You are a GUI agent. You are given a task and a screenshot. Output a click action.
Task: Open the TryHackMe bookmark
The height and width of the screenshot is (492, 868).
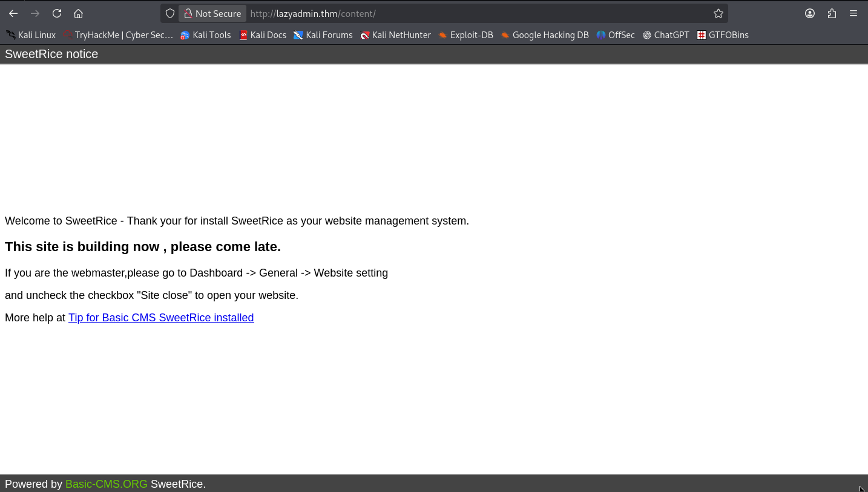click(x=119, y=35)
